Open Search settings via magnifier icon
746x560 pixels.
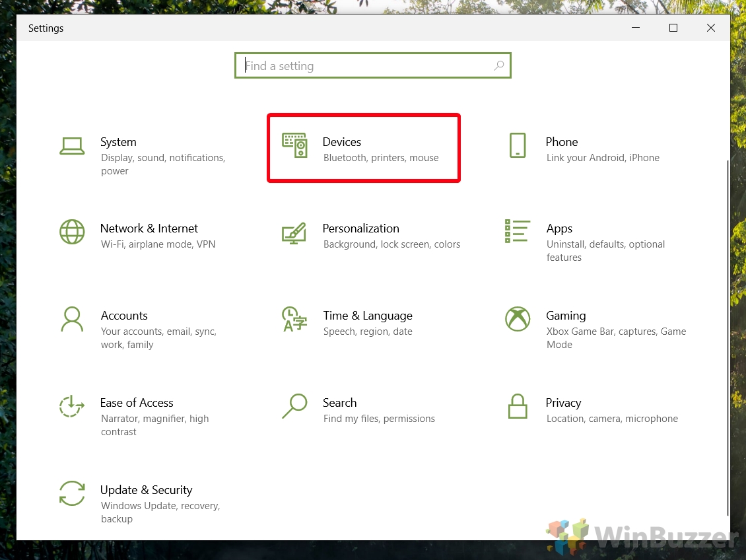pos(294,407)
